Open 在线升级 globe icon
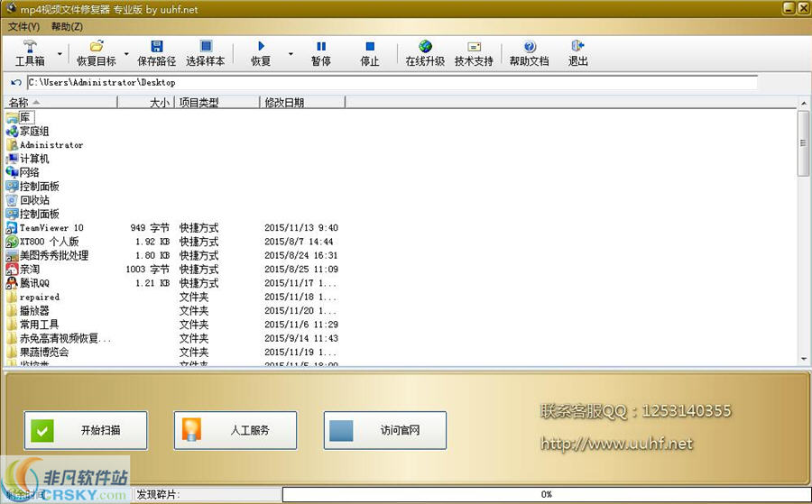812x504 pixels. coord(425,47)
